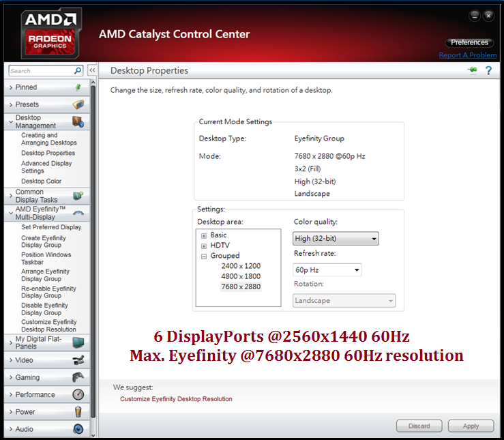Image resolution: width=504 pixels, height=440 pixels.
Task: Click the sidebar vertical scrollbar thumb
Action: coord(93,252)
